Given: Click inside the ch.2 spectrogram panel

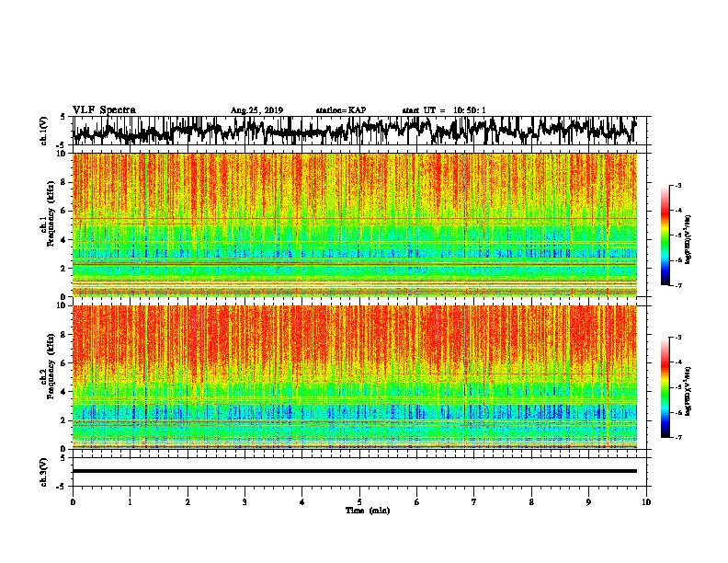Looking at the screenshot, I should tap(355, 377).
